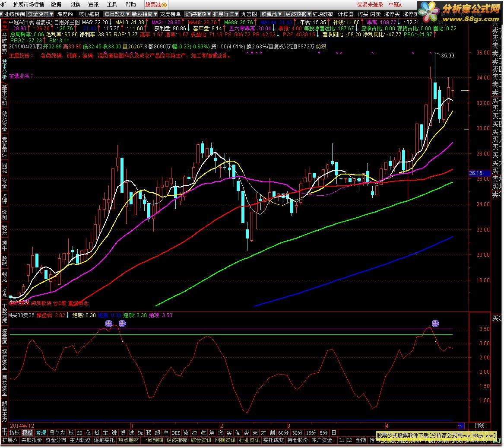Open the 资讯 menu
This screenshot has height=448, width=504.
point(94,4)
